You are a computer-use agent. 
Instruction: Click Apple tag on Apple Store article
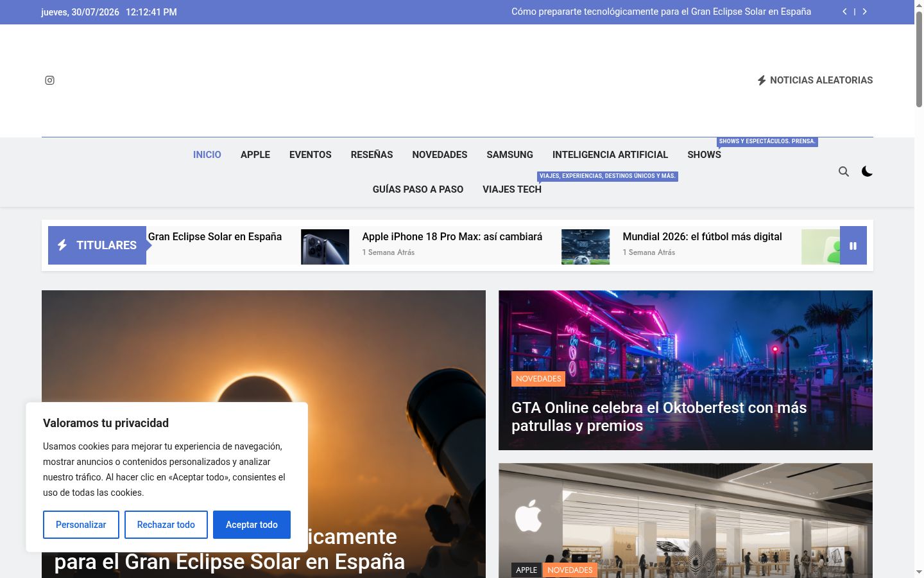tap(527, 570)
